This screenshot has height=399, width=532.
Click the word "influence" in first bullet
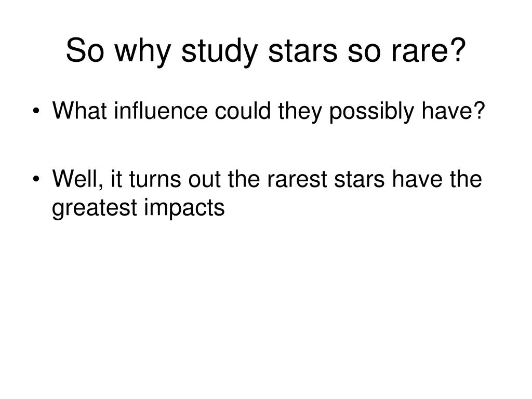(161, 111)
